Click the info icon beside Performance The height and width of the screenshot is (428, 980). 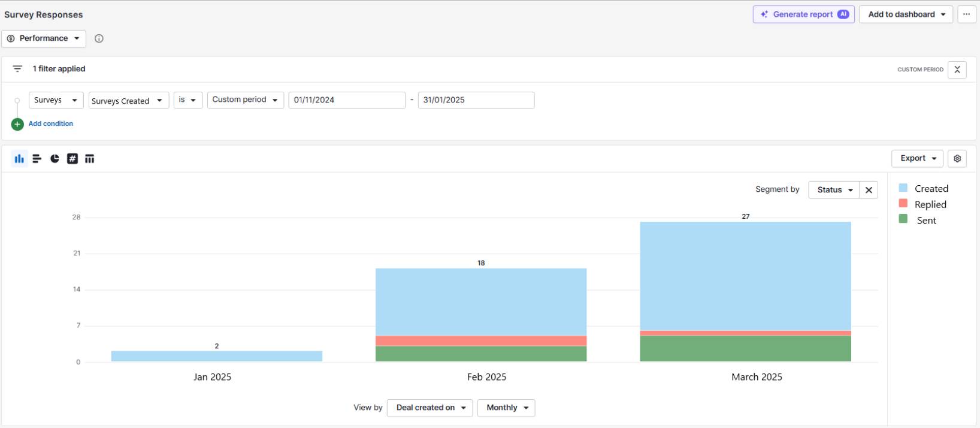click(x=99, y=38)
